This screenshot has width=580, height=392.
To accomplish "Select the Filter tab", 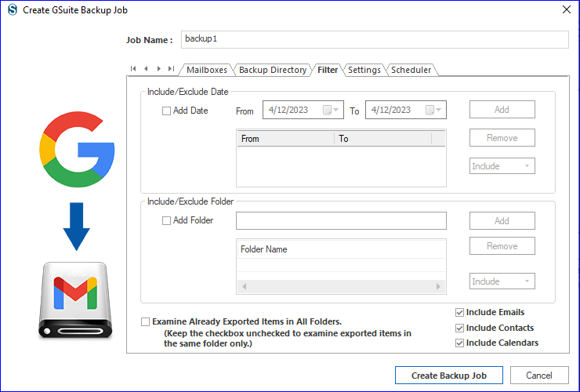I will pyautogui.click(x=328, y=70).
